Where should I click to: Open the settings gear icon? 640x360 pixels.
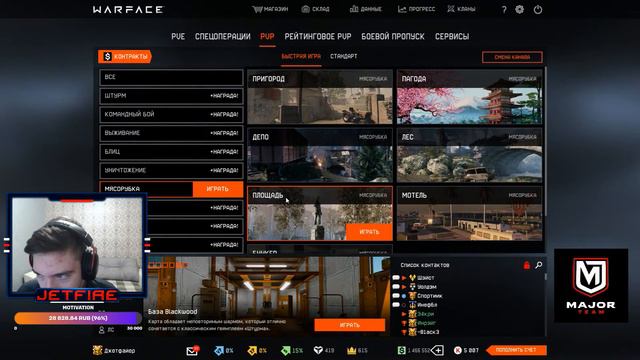click(520, 9)
